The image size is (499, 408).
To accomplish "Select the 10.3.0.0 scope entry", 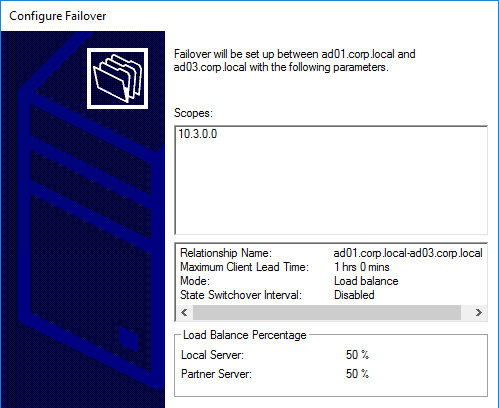I will click(x=198, y=134).
